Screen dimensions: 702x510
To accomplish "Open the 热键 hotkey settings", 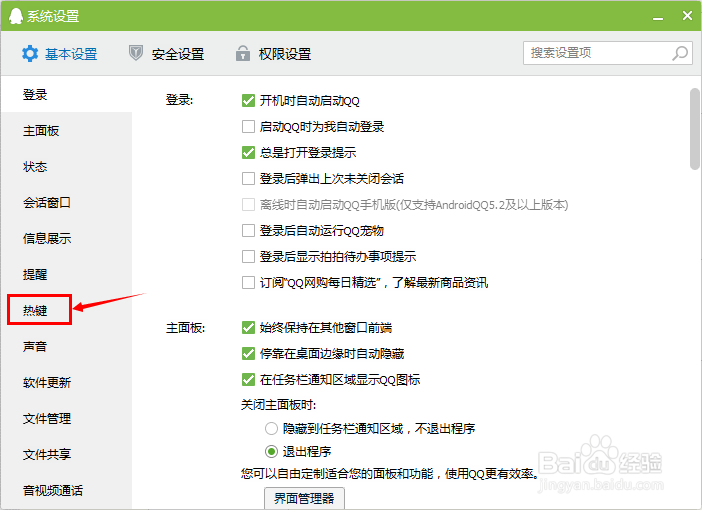I will (x=66, y=310).
